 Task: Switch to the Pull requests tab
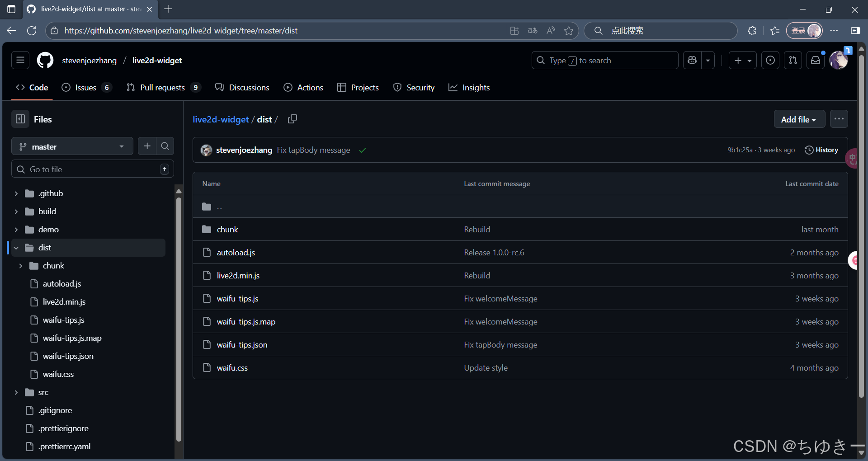tap(163, 87)
